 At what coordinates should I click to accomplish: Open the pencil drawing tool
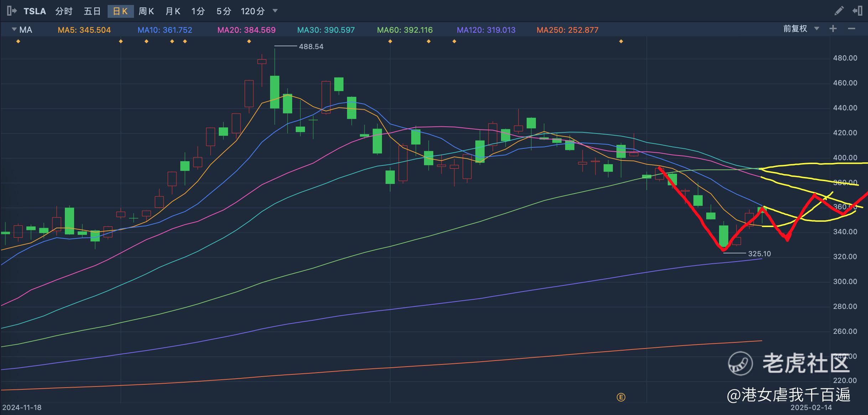[x=839, y=11]
